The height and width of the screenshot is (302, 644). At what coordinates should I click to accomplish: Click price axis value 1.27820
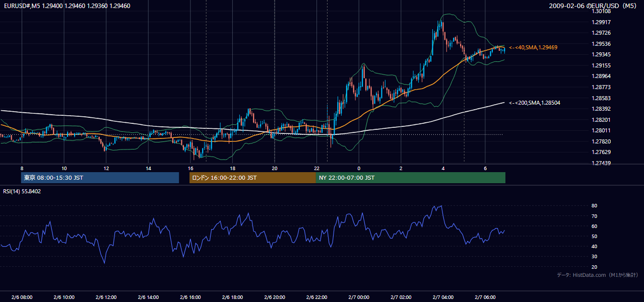click(601, 141)
